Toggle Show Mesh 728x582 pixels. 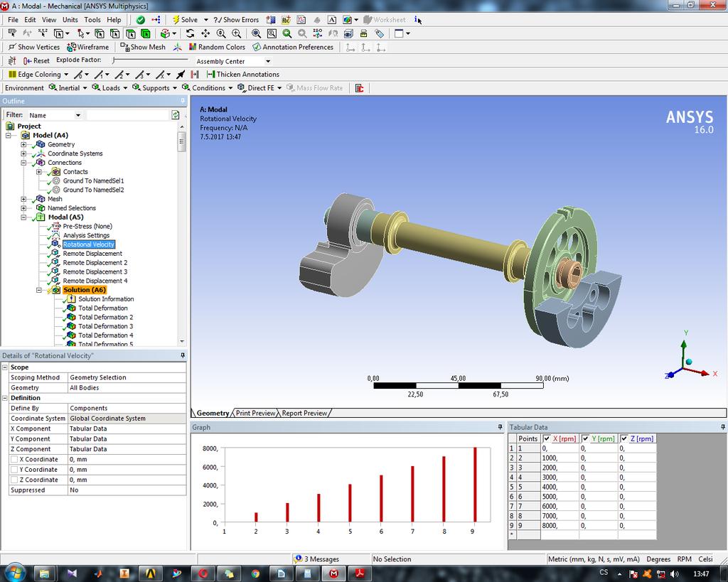pyautogui.click(x=142, y=47)
